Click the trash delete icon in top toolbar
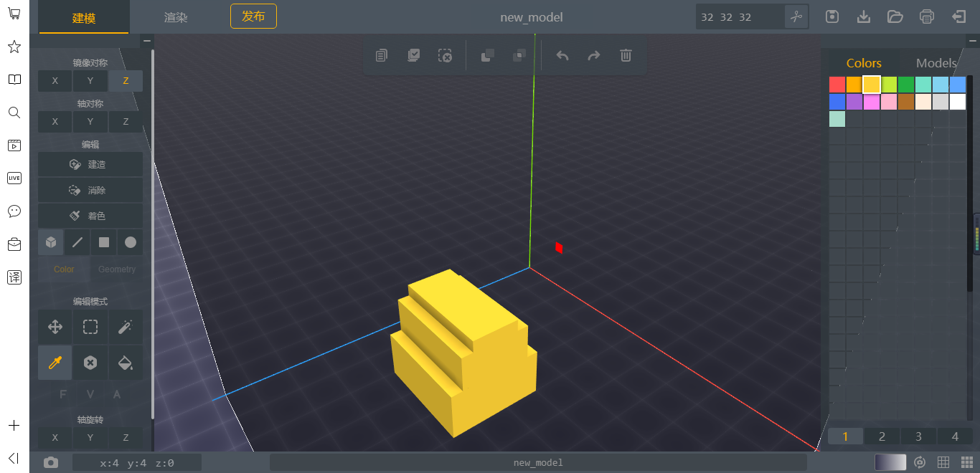The width and height of the screenshot is (980, 473). [626, 55]
